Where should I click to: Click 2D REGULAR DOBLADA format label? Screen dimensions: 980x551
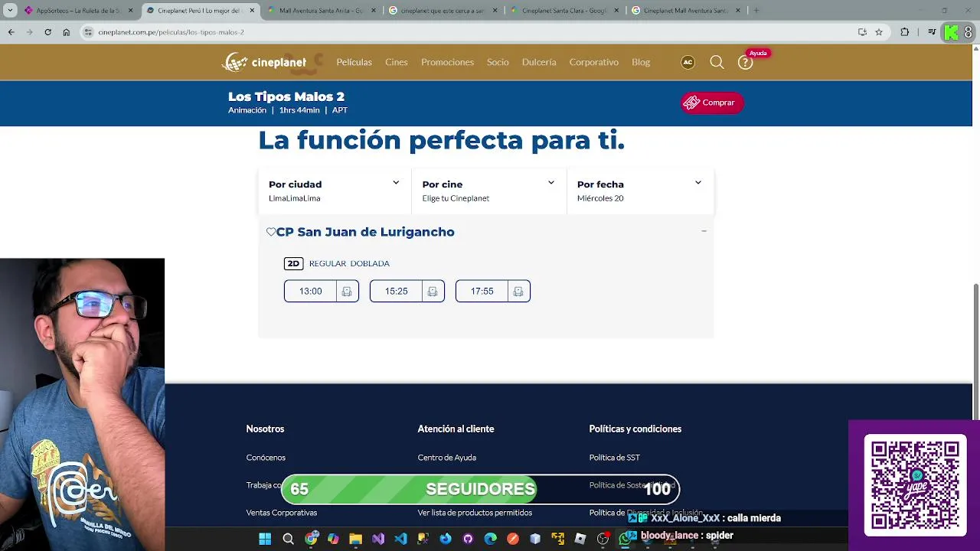point(337,263)
